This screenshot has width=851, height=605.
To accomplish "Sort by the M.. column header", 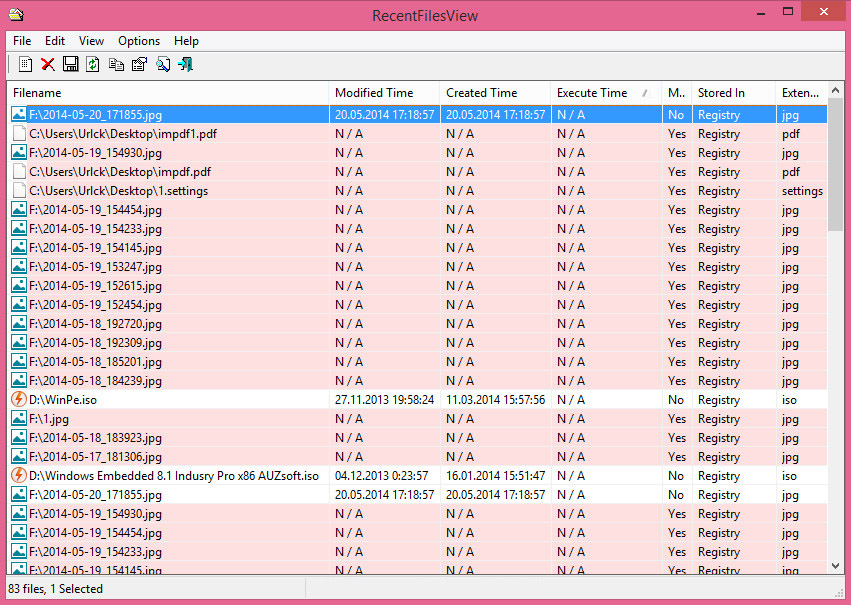I will (677, 93).
